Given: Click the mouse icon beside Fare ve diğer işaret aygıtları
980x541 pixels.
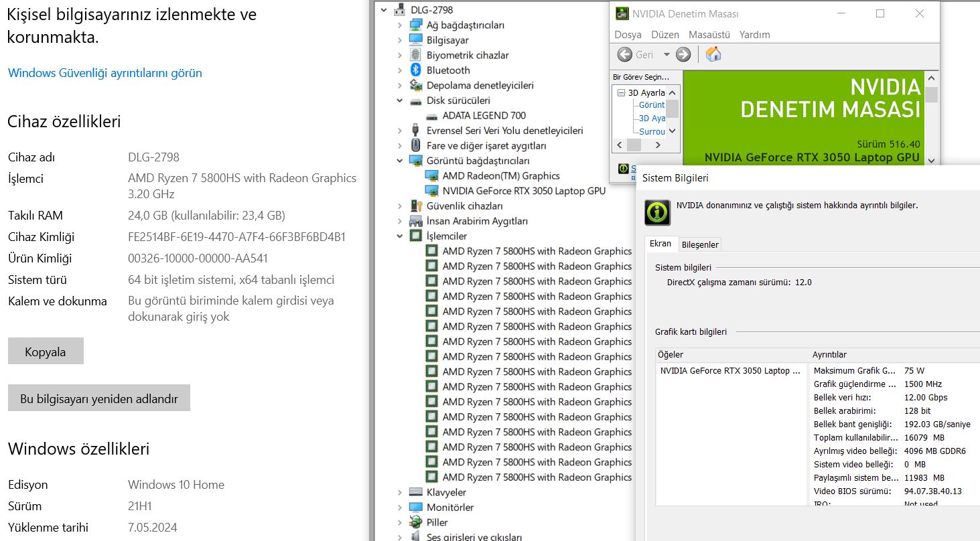Looking at the screenshot, I should [416, 145].
